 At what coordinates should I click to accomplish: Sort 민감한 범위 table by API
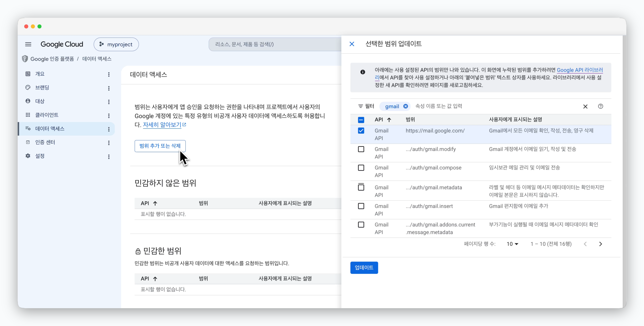[x=149, y=279]
